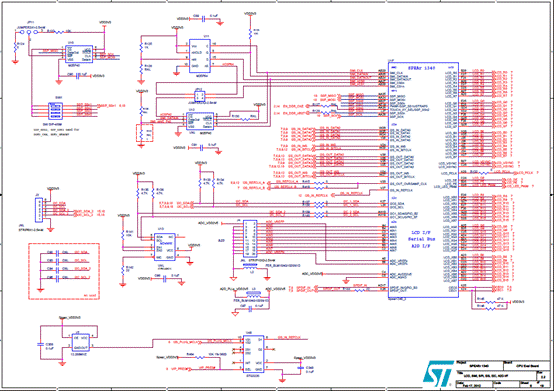Click the LCD_PCLK series resistor on the right
The width and height of the screenshot is (554, 391).
click(x=484, y=173)
